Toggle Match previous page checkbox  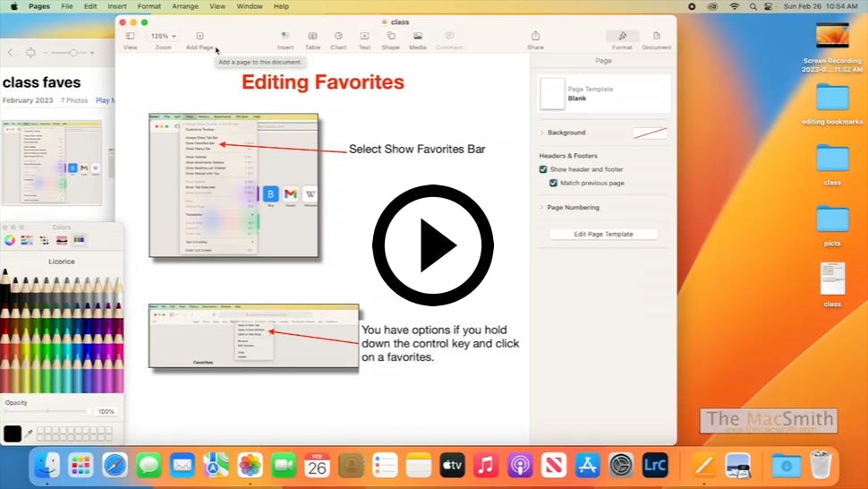[x=553, y=183]
